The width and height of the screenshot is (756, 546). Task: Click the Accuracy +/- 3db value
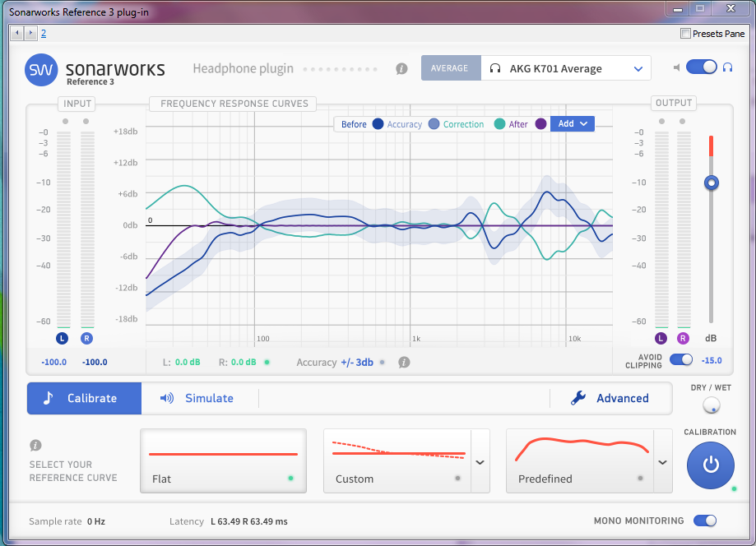tap(357, 363)
